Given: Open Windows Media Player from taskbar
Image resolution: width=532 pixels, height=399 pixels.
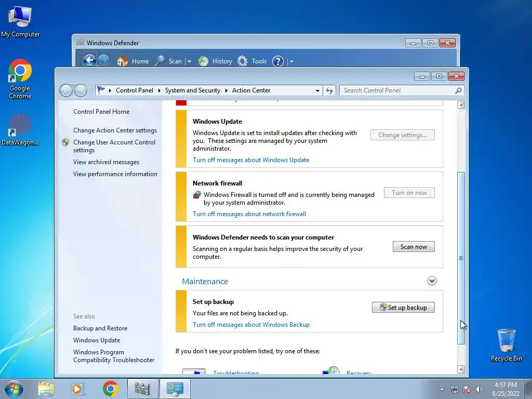Looking at the screenshot, I should [x=77, y=389].
